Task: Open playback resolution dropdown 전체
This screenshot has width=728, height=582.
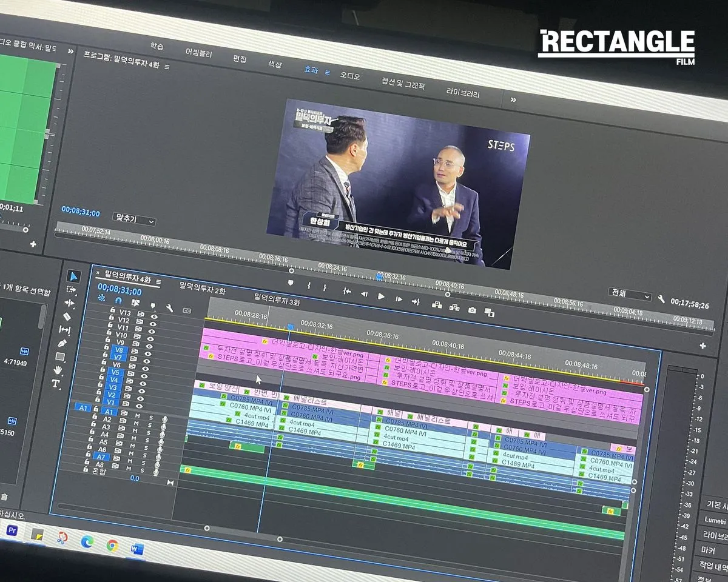Action: click(630, 295)
